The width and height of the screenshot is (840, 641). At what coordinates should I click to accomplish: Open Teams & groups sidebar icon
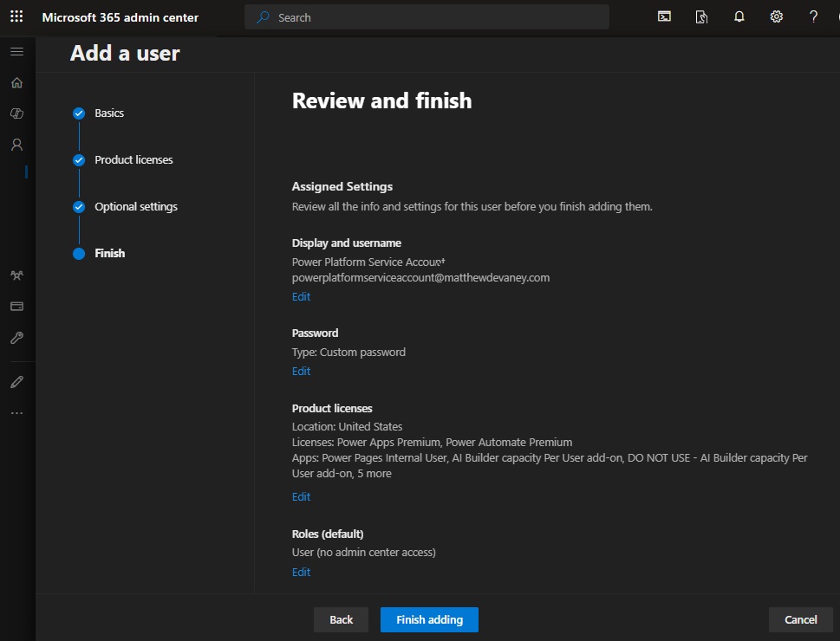pos(16,275)
